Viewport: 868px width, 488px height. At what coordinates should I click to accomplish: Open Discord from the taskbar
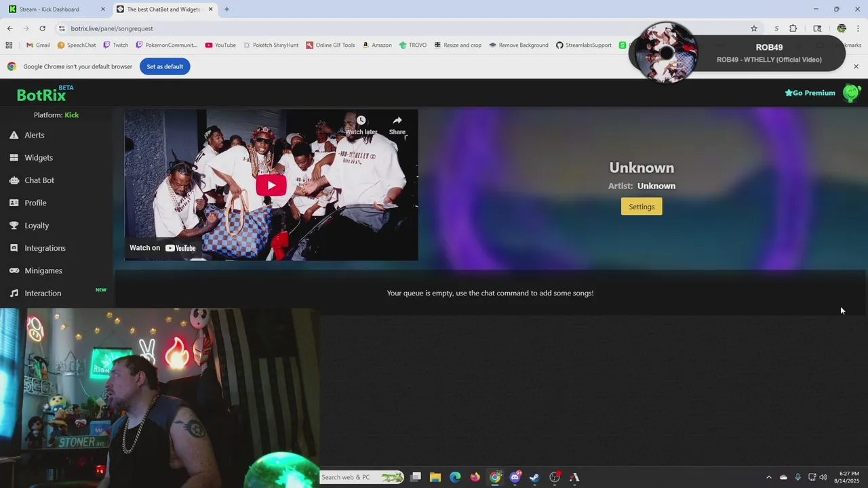(x=515, y=477)
